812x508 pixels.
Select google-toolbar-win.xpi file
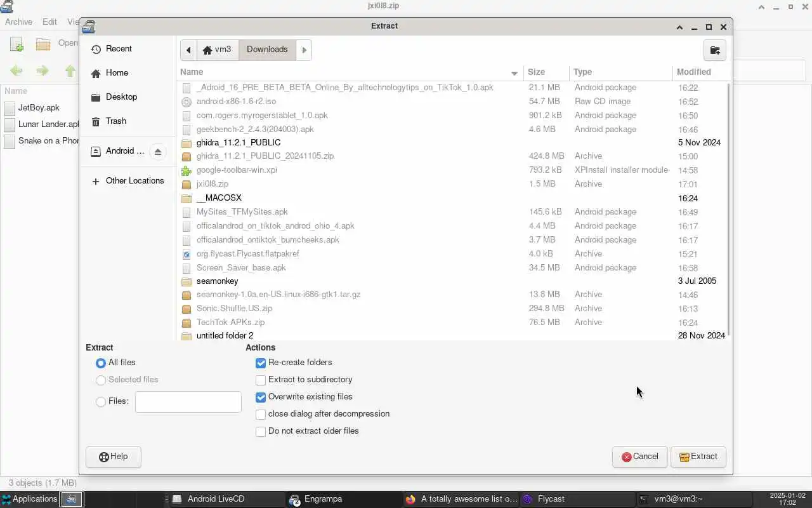coord(452,170)
